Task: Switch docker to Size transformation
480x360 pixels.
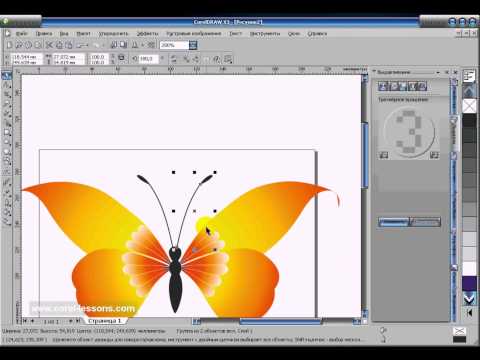Action: point(412,86)
